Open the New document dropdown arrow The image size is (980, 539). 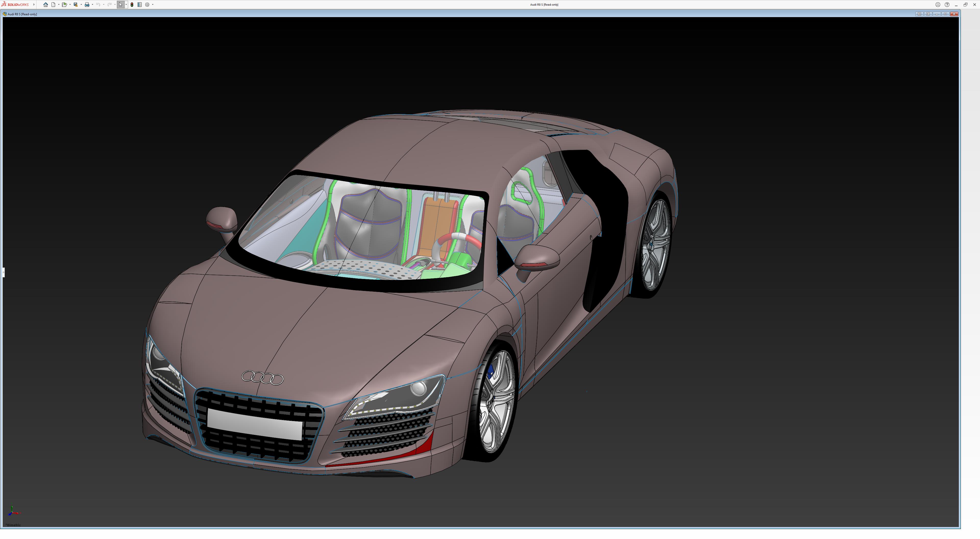tap(59, 5)
